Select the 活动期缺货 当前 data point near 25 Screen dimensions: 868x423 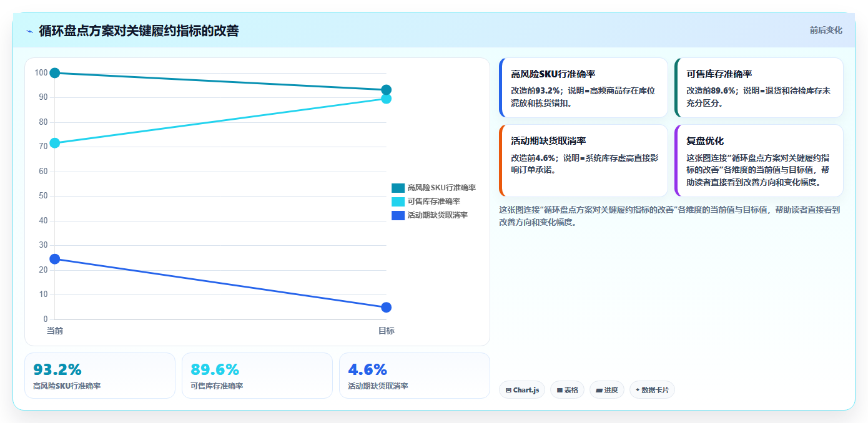[55, 259]
